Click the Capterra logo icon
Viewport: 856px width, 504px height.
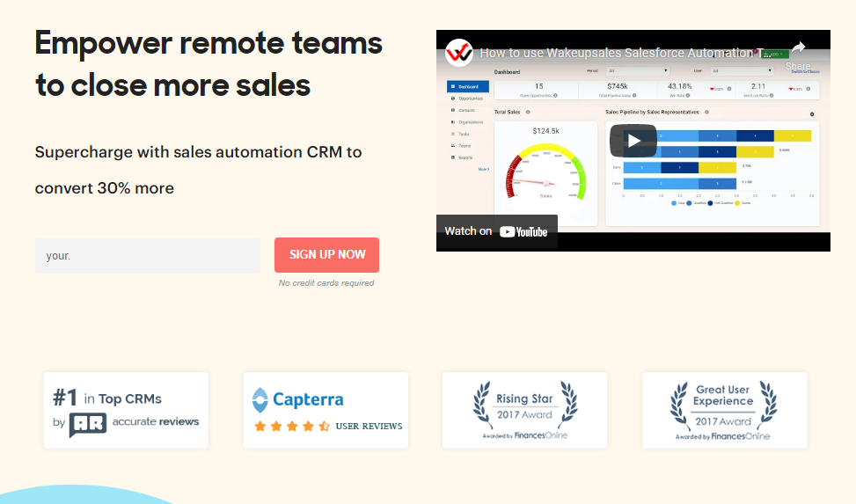260,399
